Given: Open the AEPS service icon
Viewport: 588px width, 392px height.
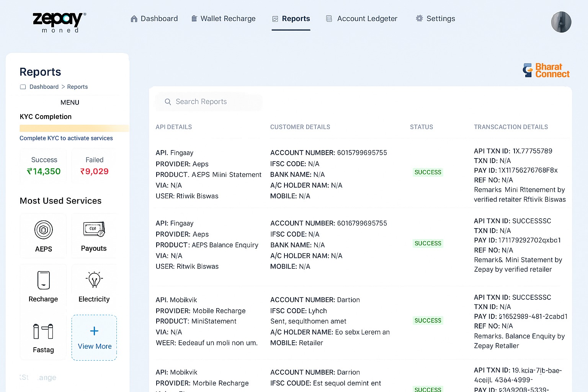Looking at the screenshot, I should (x=44, y=230).
